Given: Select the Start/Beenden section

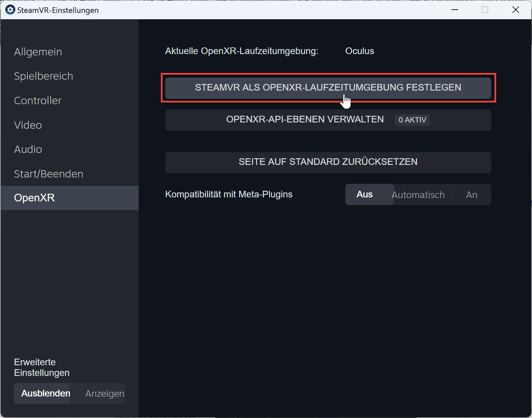Looking at the screenshot, I should pyautogui.click(x=48, y=174).
